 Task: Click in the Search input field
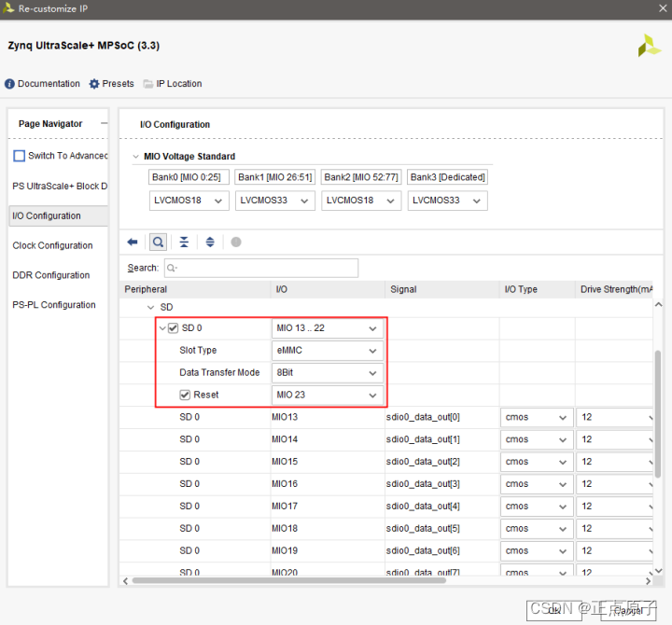261,268
